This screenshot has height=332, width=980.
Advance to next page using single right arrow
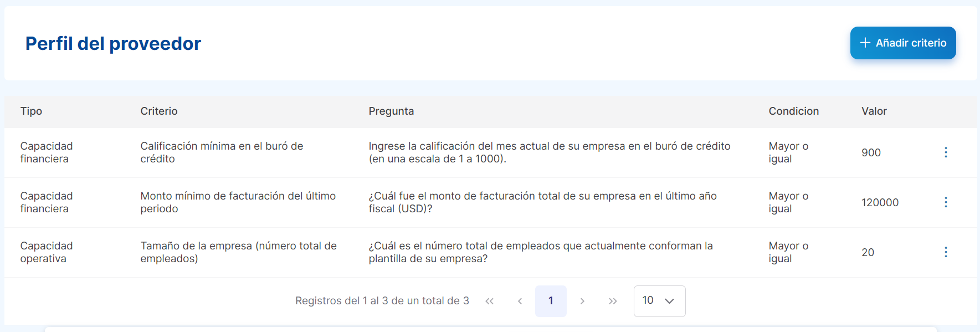tap(582, 301)
